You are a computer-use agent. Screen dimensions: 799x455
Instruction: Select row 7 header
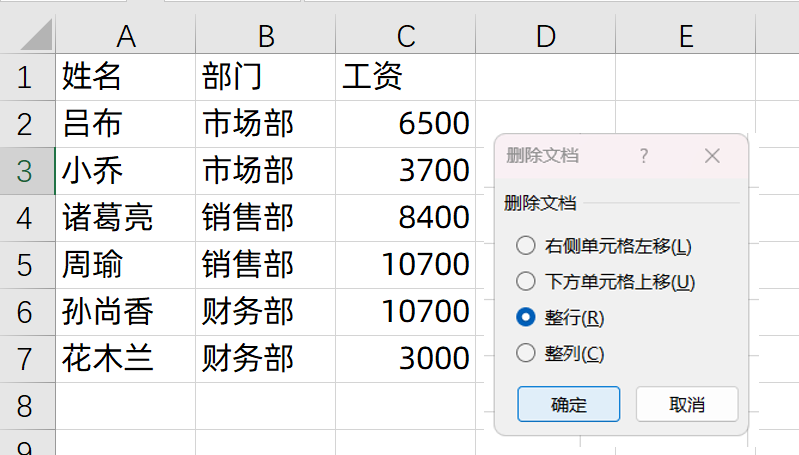coord(25,358)
